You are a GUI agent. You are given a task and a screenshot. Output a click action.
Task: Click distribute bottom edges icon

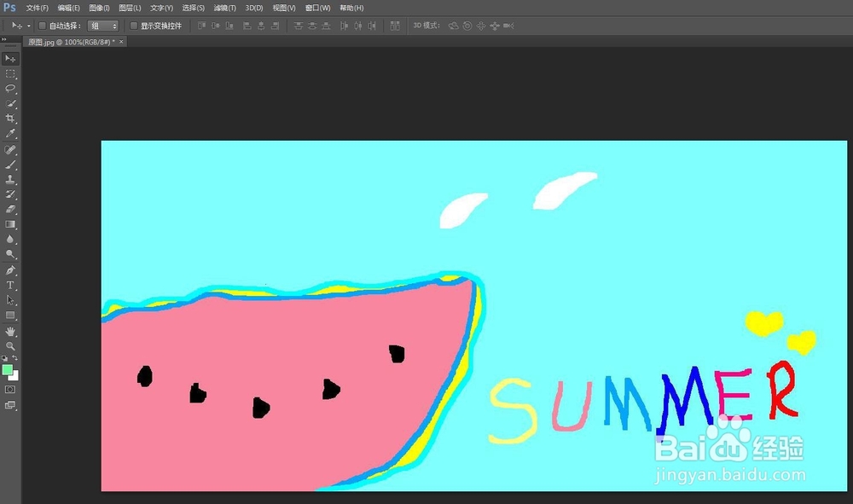pyautogui.click(x=326, y=26)
